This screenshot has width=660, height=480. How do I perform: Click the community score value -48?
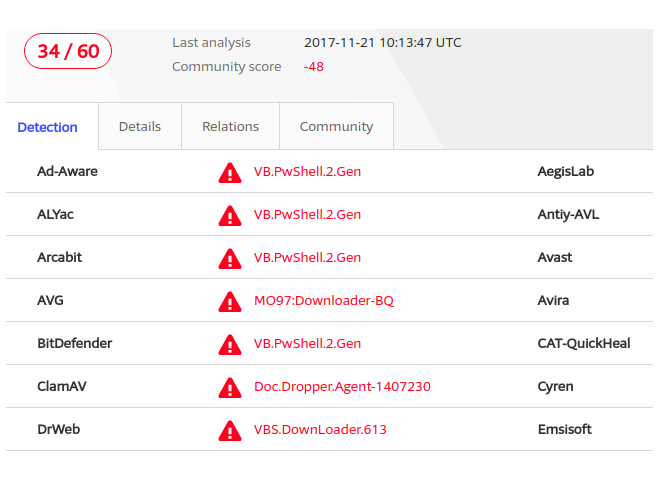(314, 67)
